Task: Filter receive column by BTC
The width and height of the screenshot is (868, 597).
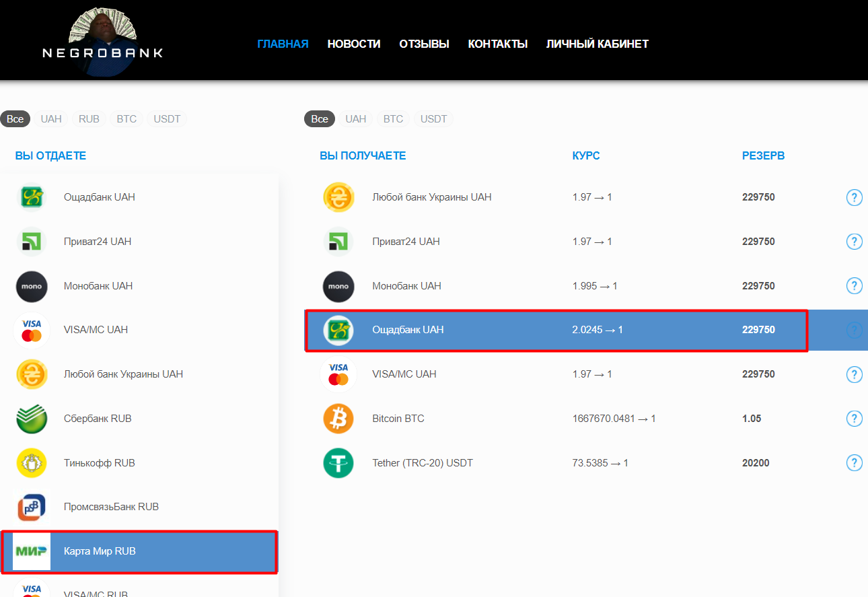Action: [394, 119]
